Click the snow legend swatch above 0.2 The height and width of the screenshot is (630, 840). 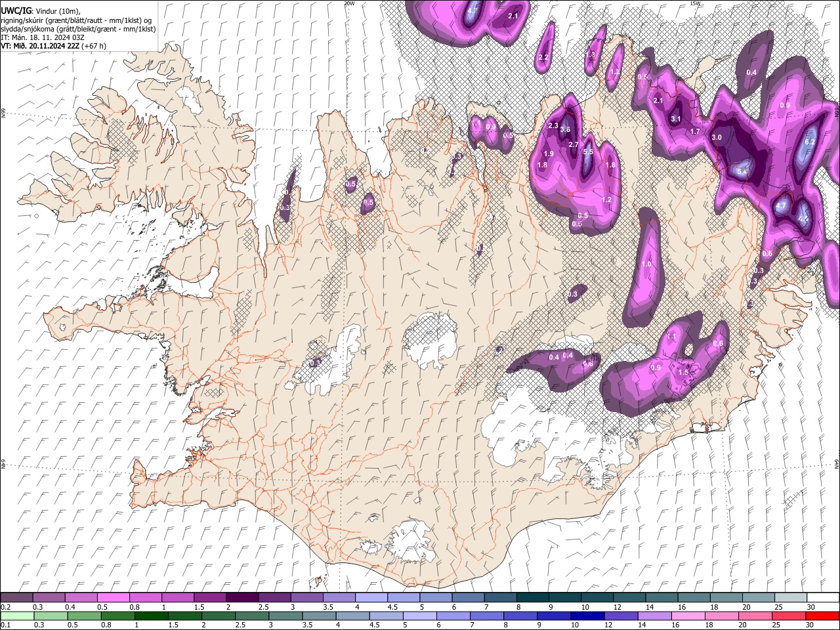point(16,598)
